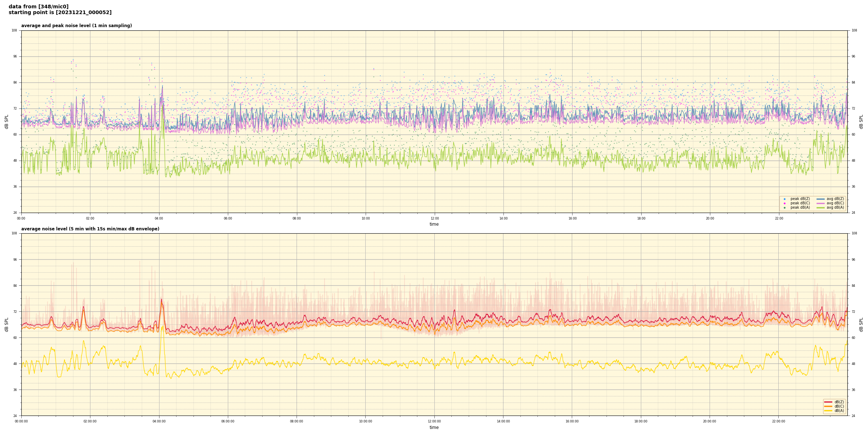Image resolution: width=868 pixels, height=434 pixels.
Task: Click the top chart title 'average and peak noise level'
Action: point(76,26)
